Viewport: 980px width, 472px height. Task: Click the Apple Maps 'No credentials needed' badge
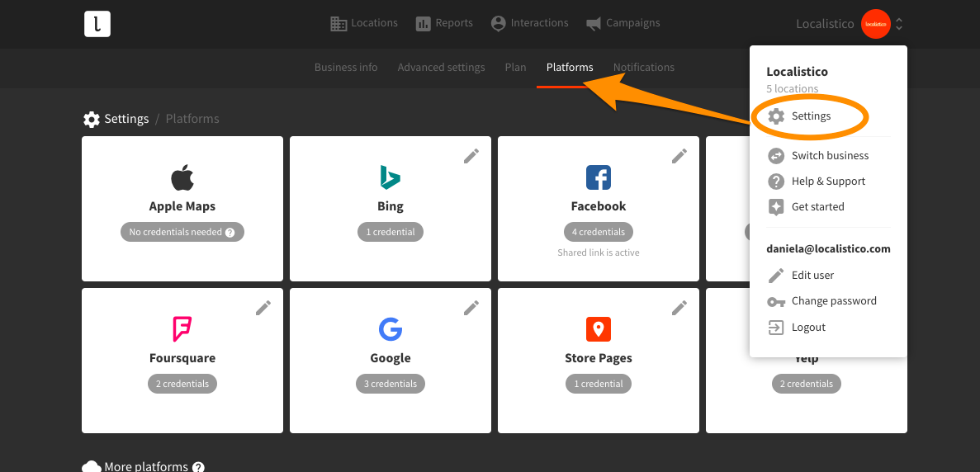coord(182,232)
